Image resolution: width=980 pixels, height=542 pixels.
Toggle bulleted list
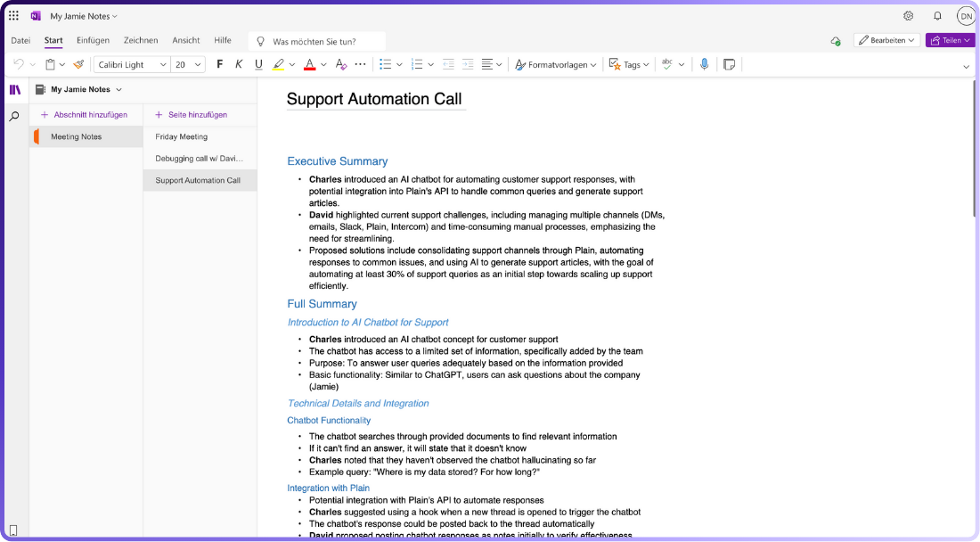click(386, 64)
